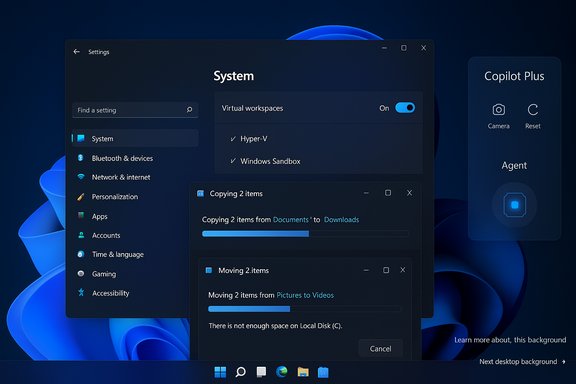Click the Reset icon in Copilot Plus
This screenshot has height=384, width=576.
pyautogui.click(x=533, y=110)
